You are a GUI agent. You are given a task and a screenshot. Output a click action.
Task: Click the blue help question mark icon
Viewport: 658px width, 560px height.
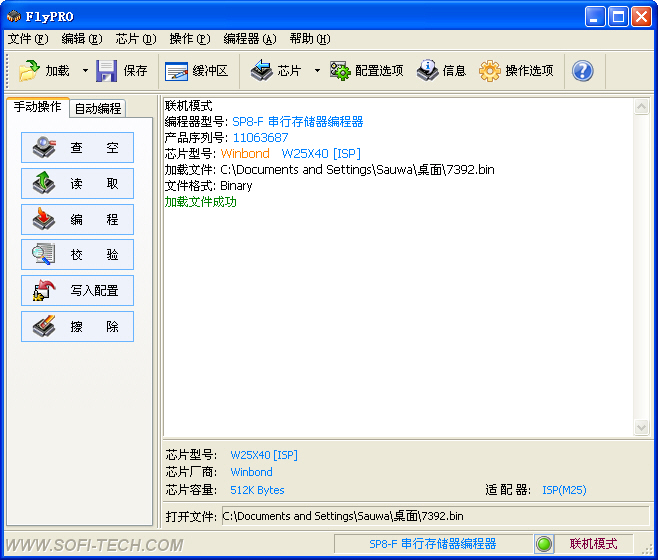582,71
